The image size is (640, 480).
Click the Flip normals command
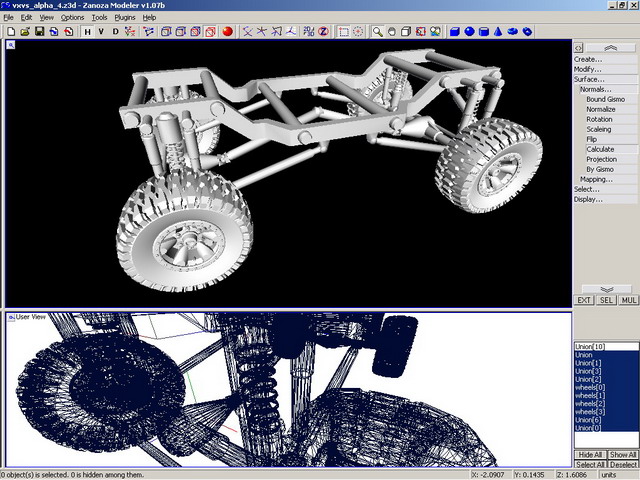(x=592, y=139)
